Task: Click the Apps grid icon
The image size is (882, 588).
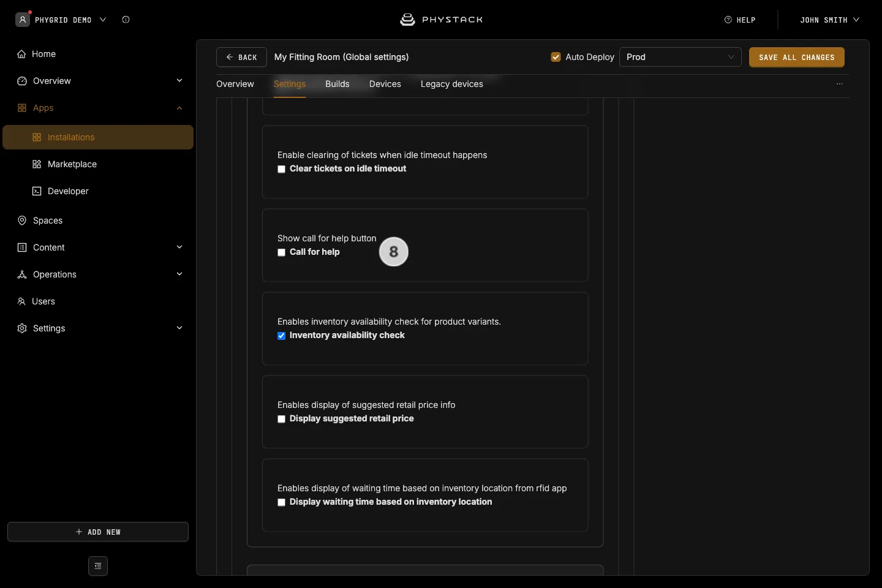Action: tap(22, 108)
